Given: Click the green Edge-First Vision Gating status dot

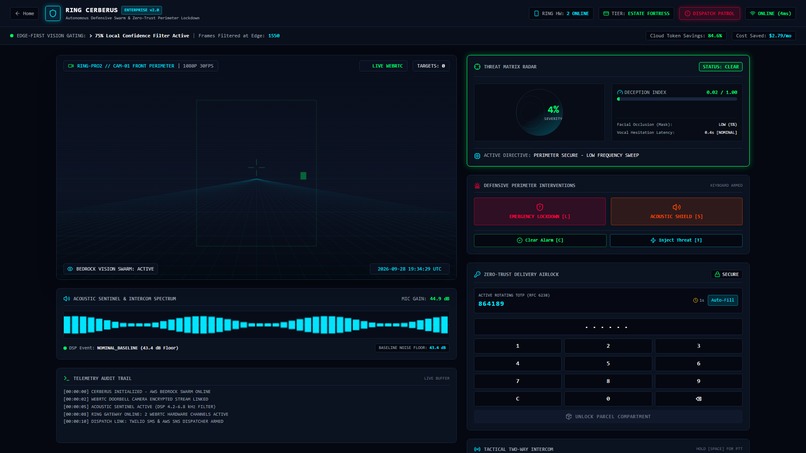Looking at the screenshot, I should (x=12, y=36).
